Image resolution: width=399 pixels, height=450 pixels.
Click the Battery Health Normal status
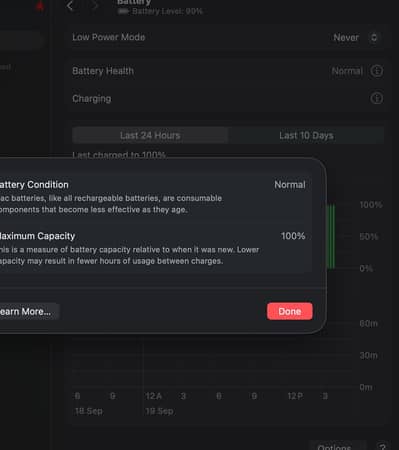pos(347,71)
